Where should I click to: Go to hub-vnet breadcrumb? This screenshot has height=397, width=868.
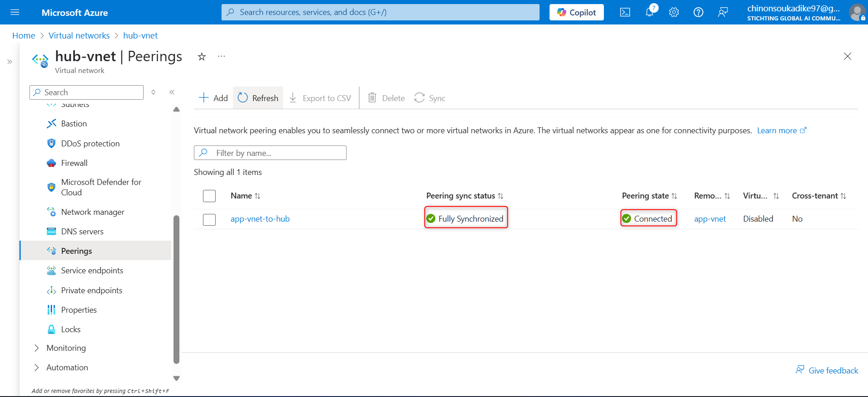point(140,35)
